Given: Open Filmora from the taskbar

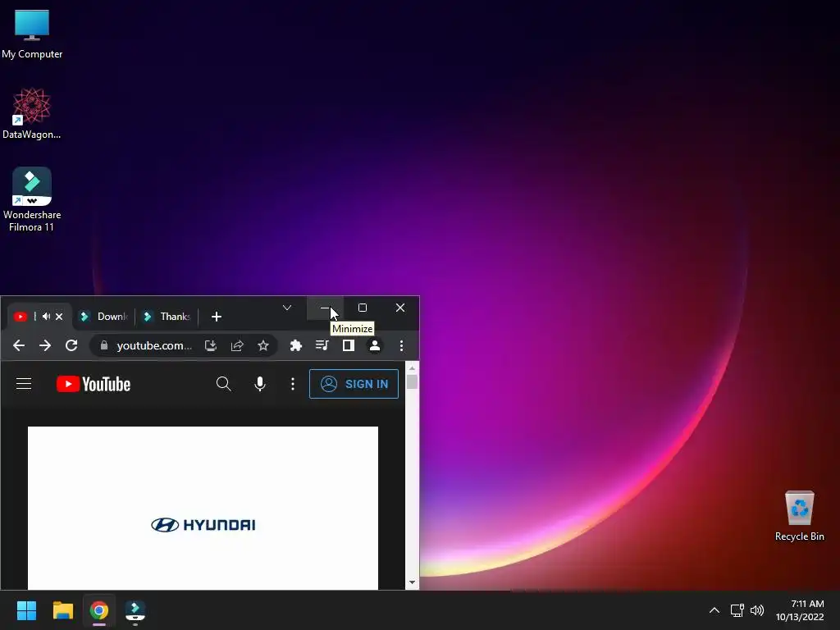Looking at the screenshot, I should tap(135, 610).
